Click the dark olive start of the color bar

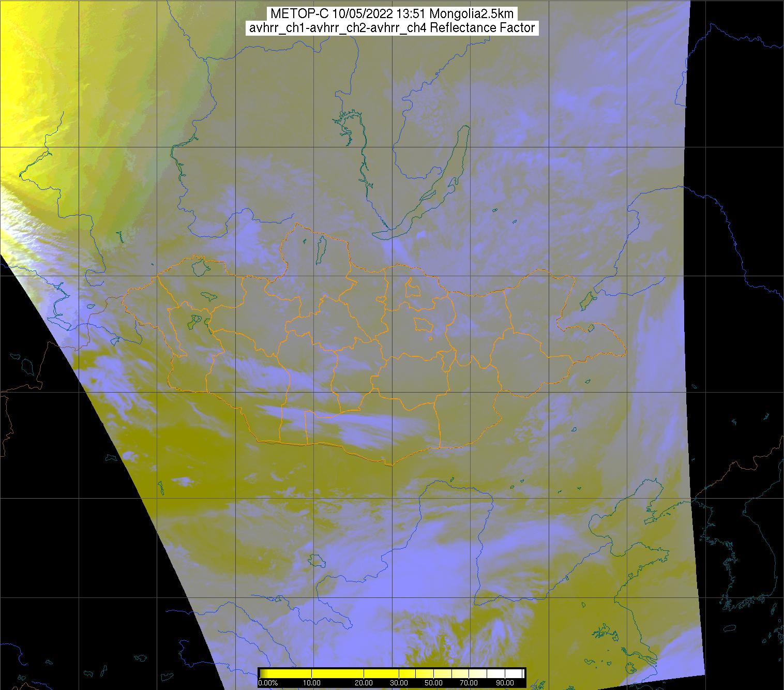point(264,673)
